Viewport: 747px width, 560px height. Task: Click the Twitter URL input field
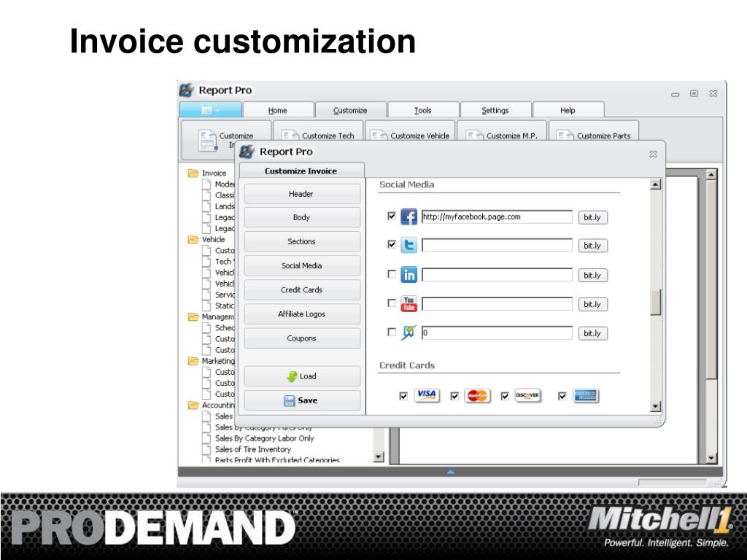click(x=497, y=245)
